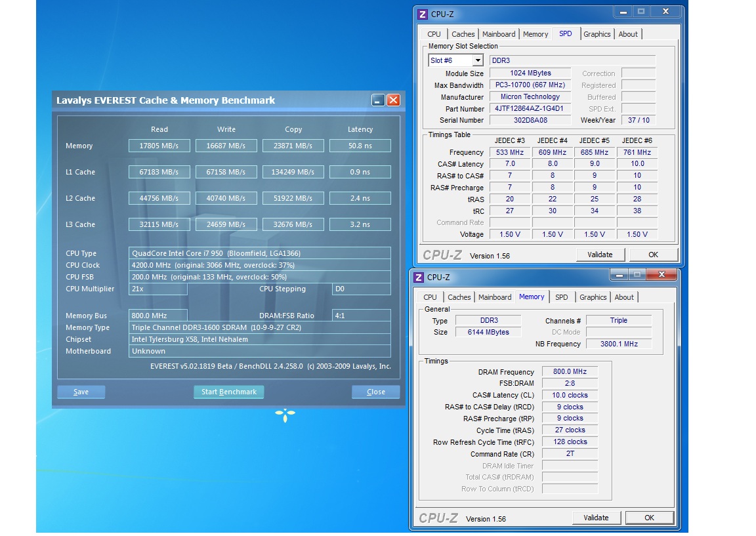Switch to SPD tab in lower CPU-Z window

pos(562,297)
